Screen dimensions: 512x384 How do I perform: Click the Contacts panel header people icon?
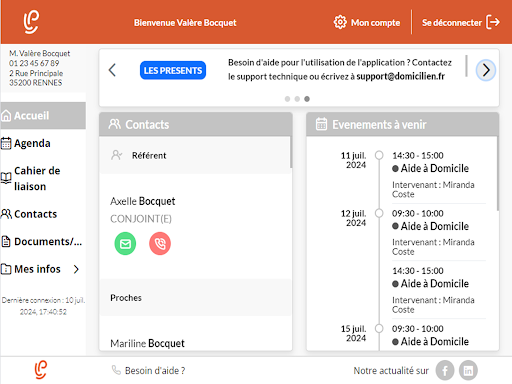coord(114,124)
